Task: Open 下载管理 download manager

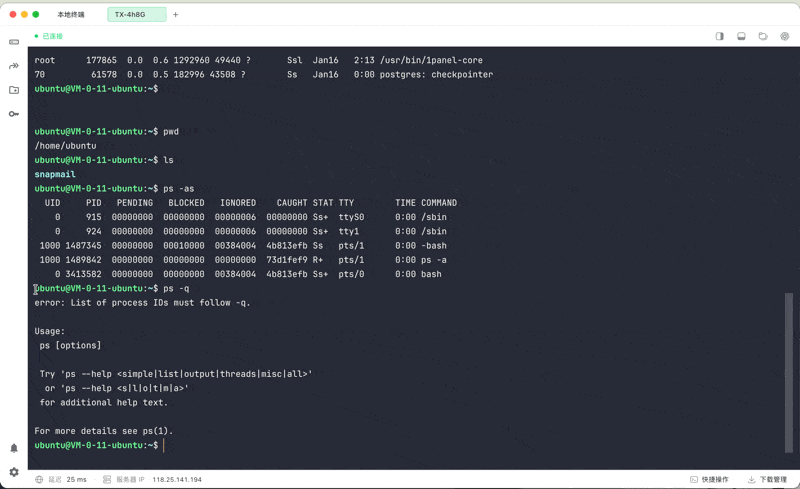Action: 767,479
